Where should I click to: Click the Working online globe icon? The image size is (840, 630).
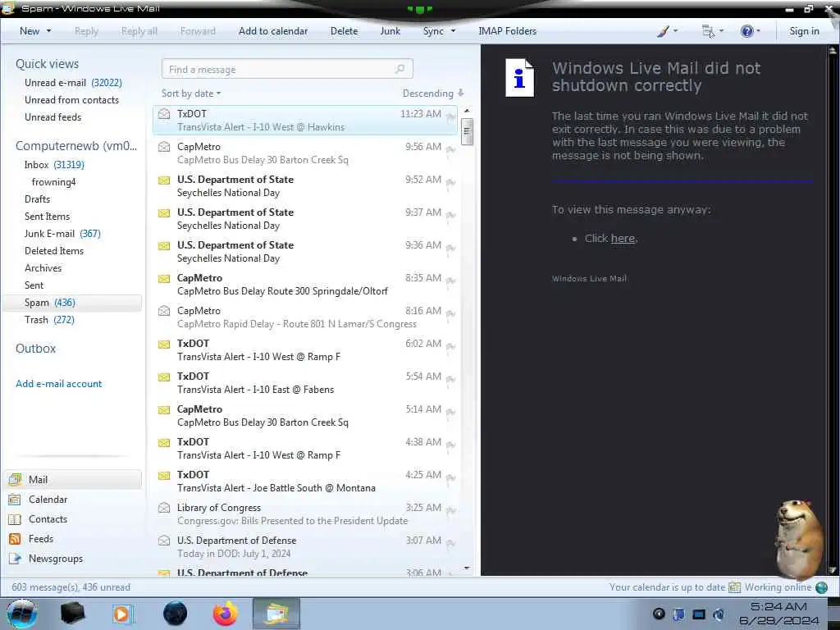tap(822, 587)
